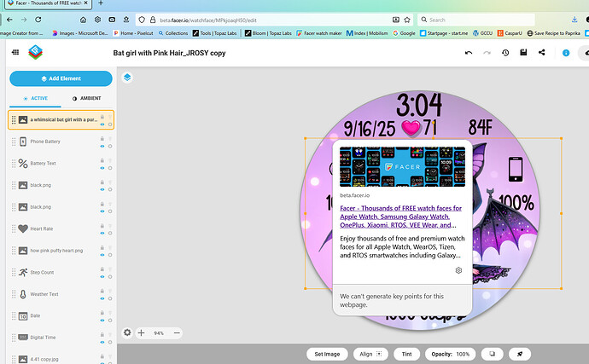Open the apps grid menu icon
The image size is (589, 364).
pos(15,53)
